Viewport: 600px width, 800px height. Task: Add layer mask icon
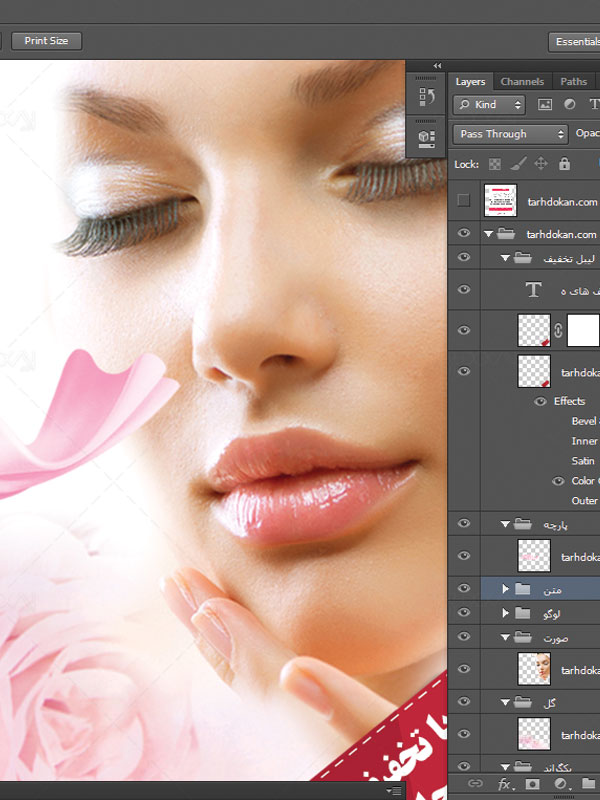(532, 783)
